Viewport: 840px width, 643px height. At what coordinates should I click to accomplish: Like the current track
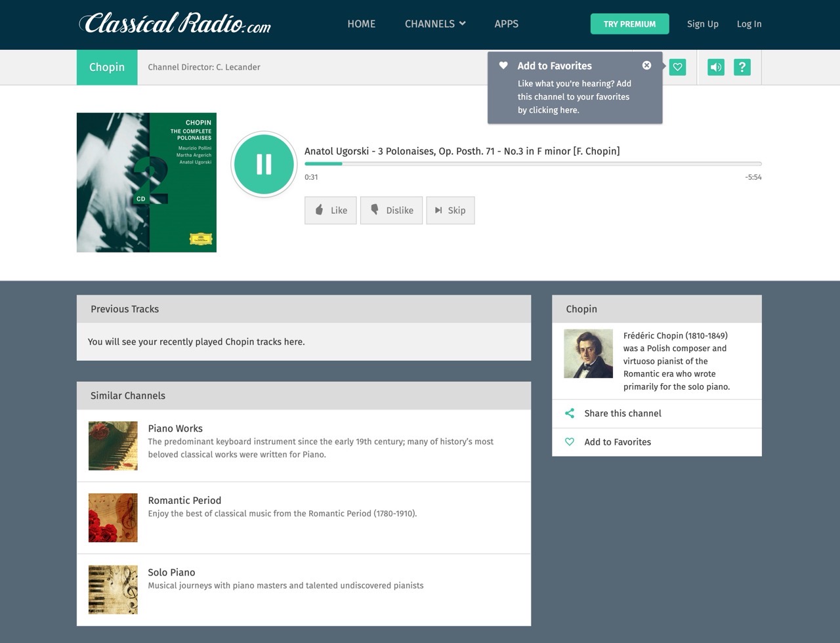pyautogui.click(x=331, y=211)
